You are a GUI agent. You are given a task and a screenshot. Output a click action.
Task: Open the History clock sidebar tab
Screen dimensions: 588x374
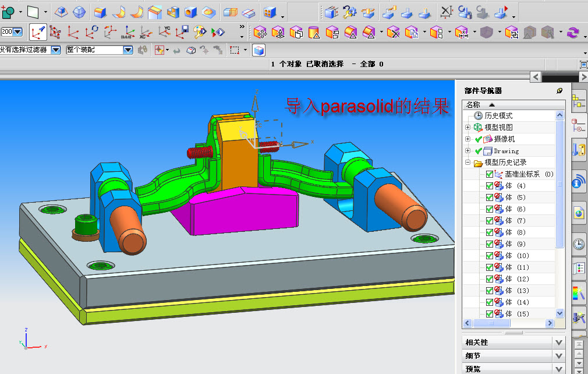(579, 244)
